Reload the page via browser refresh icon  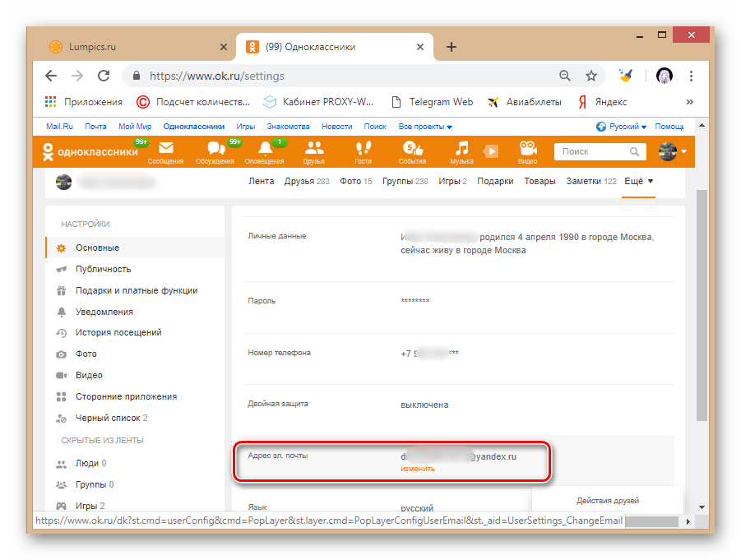(x=103, y=75)
